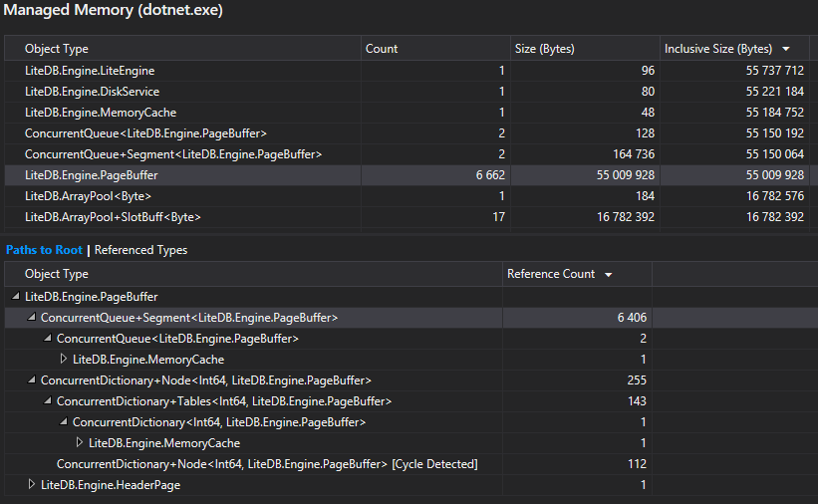The width and height of the screenshot is (818, 504).
Task: Click the size value 164 736
Action: (x=634, y=154)
